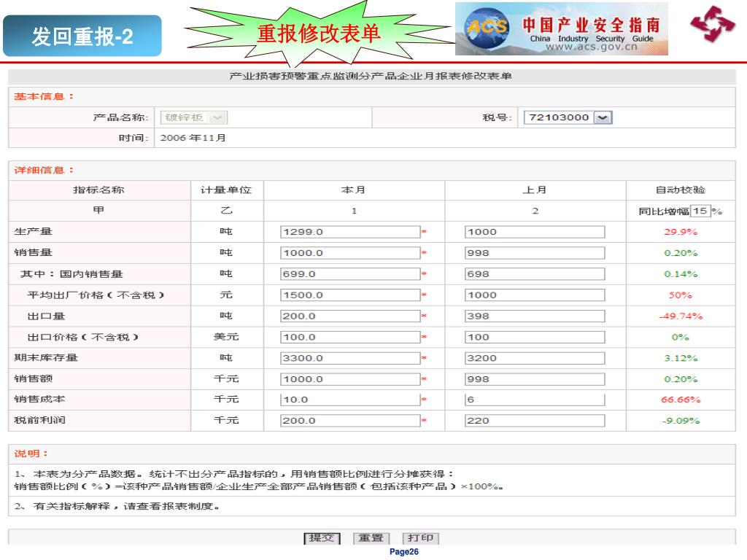Click the 生产量 current month input
Screen dimensions: 747x560
click(x=350, y=232)
